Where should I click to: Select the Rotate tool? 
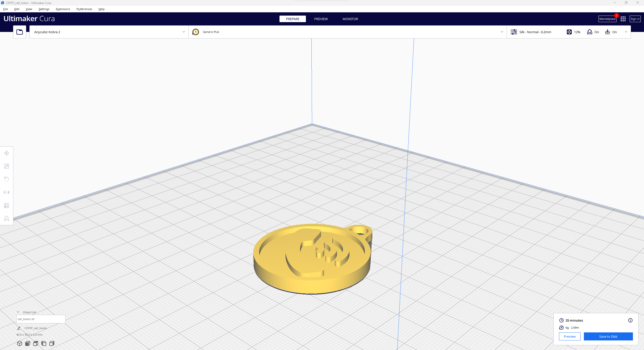pos(7,179)
